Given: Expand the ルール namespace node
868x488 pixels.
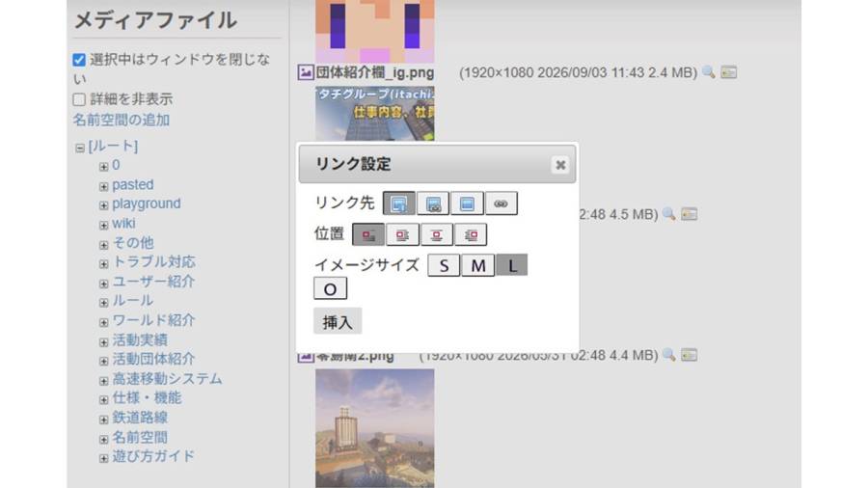Looking at the screenshot, I should pos(103,303).
